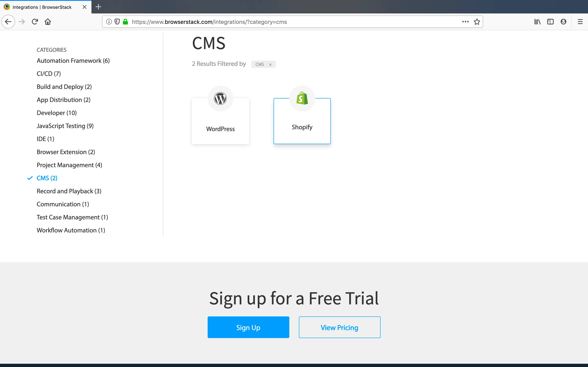The height and width of the screenshot is (367, 588).
Task: Click Record and Playback category link
Action: click(x=69, y=191)
